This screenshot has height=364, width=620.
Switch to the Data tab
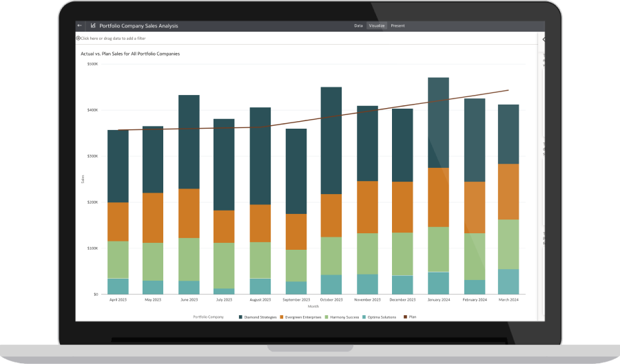click(358, 25)
